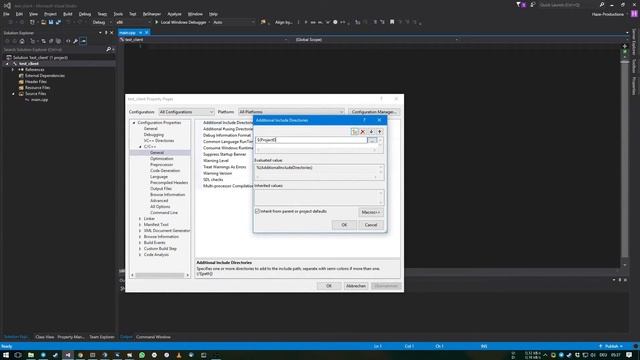Click the WhatsApp taskbar icon
This screenshot has height=360, width=640.
click(x=142, y=355)
